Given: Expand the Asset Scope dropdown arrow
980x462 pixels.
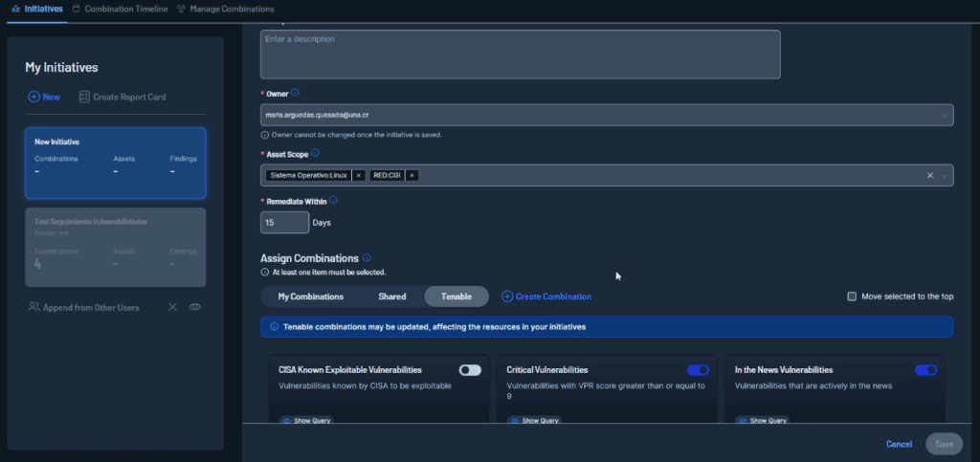Looking at the screenshot, I should (x=946, y=175).
